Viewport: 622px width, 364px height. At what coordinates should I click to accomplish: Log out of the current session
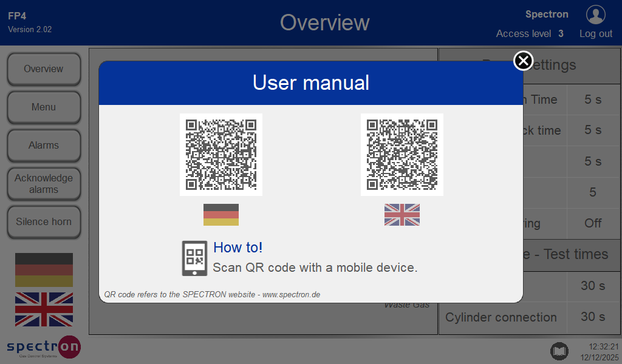(x=595, y=34)
